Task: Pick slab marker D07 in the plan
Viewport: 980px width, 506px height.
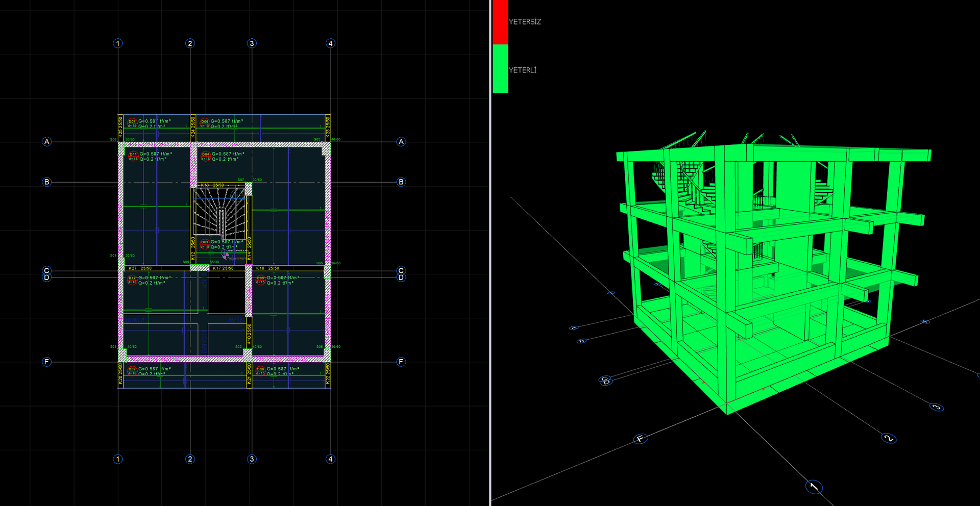Action: pos(132,122)
